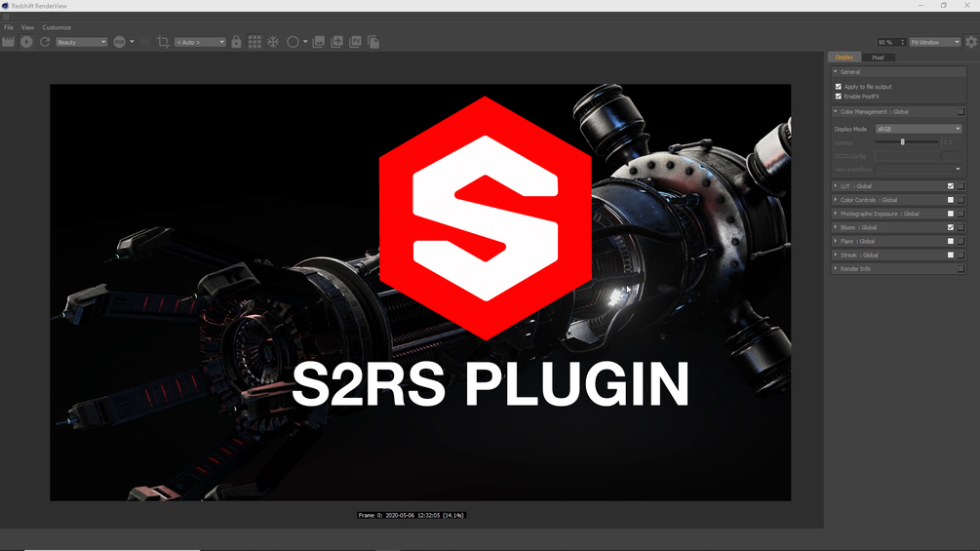Toggle the LUT enabled checkbox
980x551 pixels.
tap(951, 186)
